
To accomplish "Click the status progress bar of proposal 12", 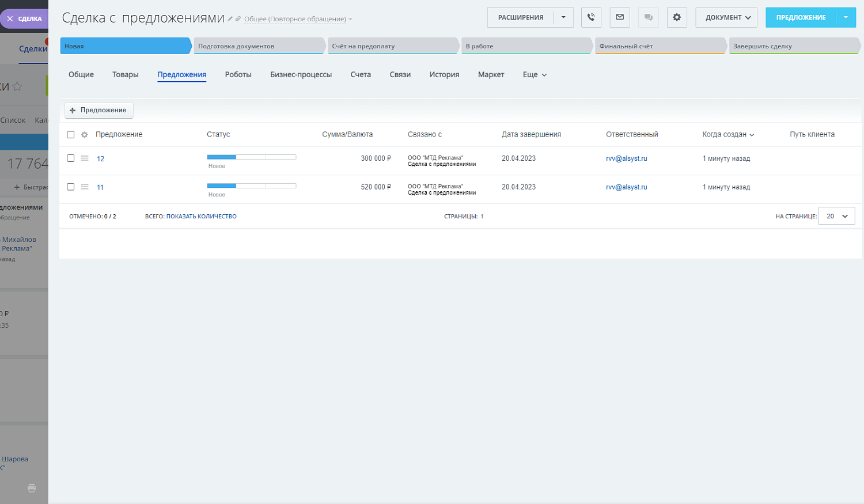I will click(x=251, y=157).
